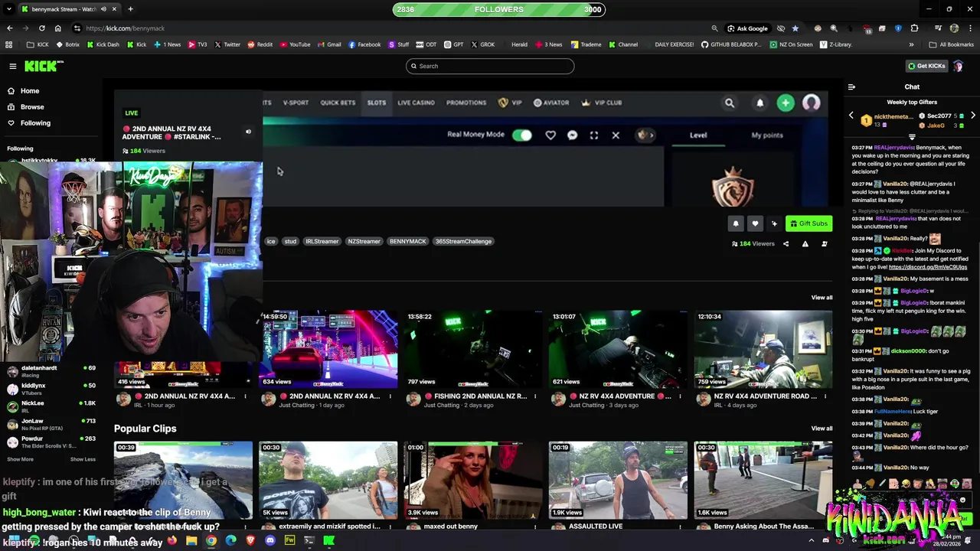This screenshot has height=551, width=980.
Task: Click the channel notification bell button
Action: click(x=736, y=223)
